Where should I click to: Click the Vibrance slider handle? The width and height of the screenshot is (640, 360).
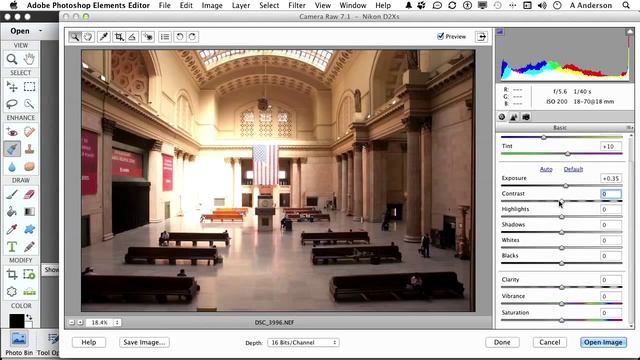pos(562,304)
